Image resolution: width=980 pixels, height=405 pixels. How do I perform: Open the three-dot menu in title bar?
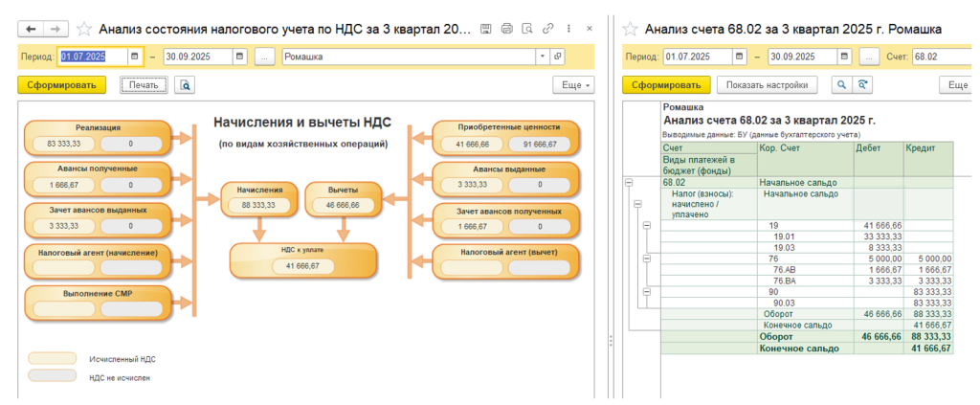click(x=567, y=30)
